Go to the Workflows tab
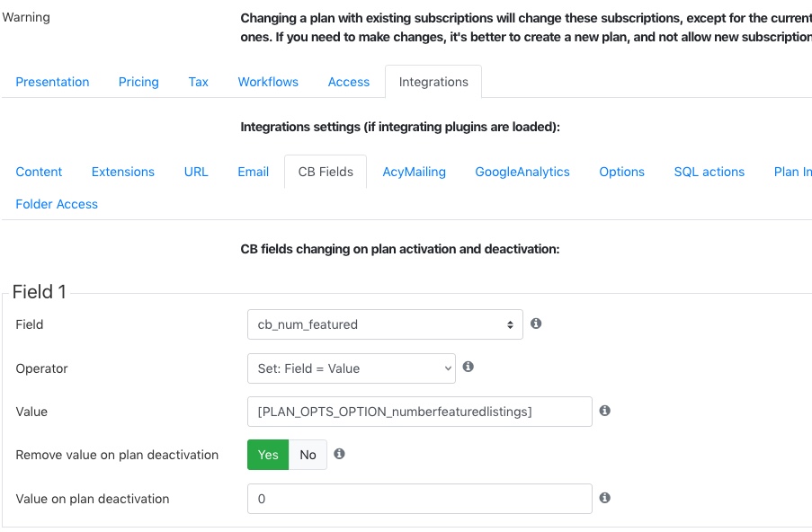This screenshot has width=812, height=532. point(268,82)
